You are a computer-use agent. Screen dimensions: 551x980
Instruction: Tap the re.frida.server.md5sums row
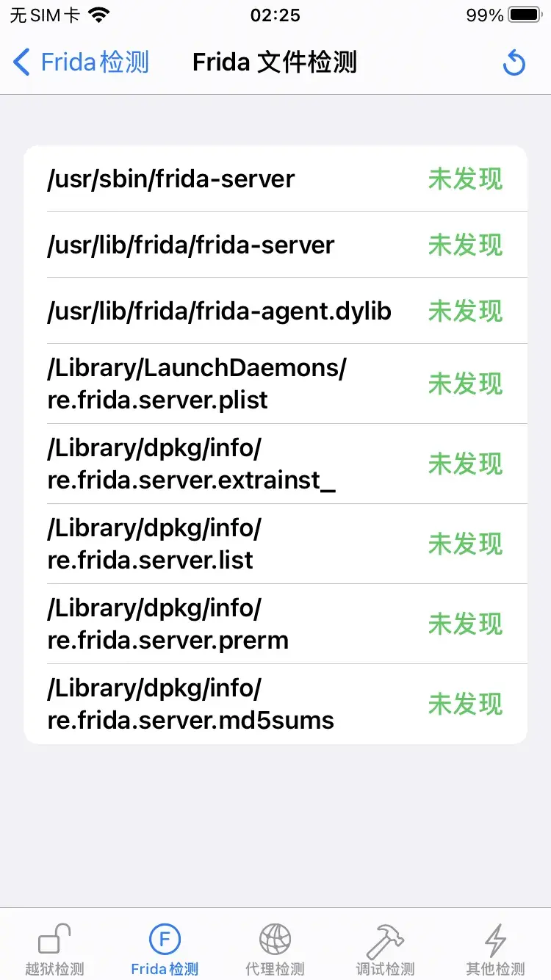click(275, 704)
